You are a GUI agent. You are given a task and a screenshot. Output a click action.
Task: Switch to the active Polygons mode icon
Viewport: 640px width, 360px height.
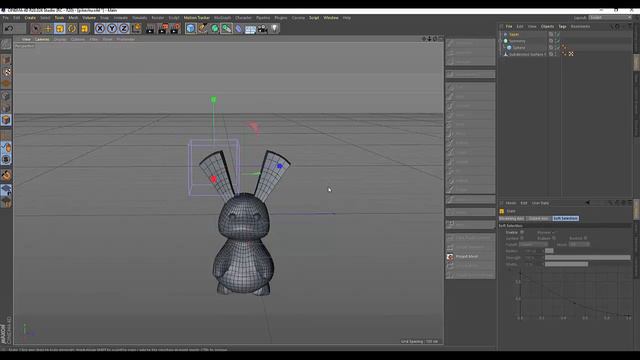[6, 120]
